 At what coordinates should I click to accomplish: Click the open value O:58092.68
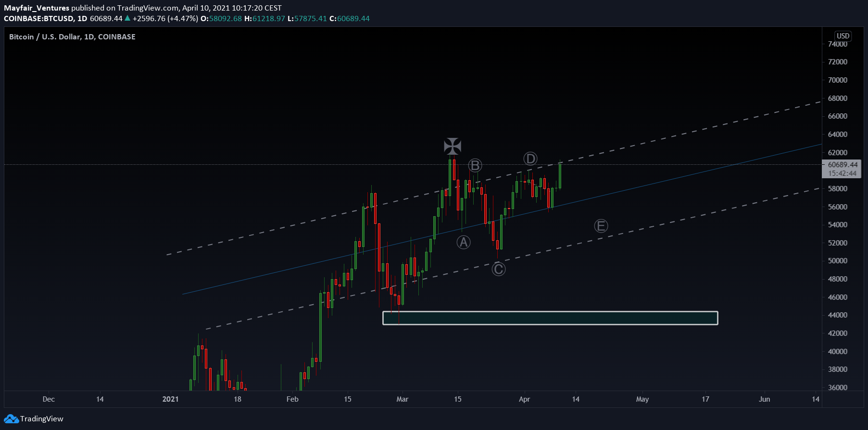(x=221, y=18)
